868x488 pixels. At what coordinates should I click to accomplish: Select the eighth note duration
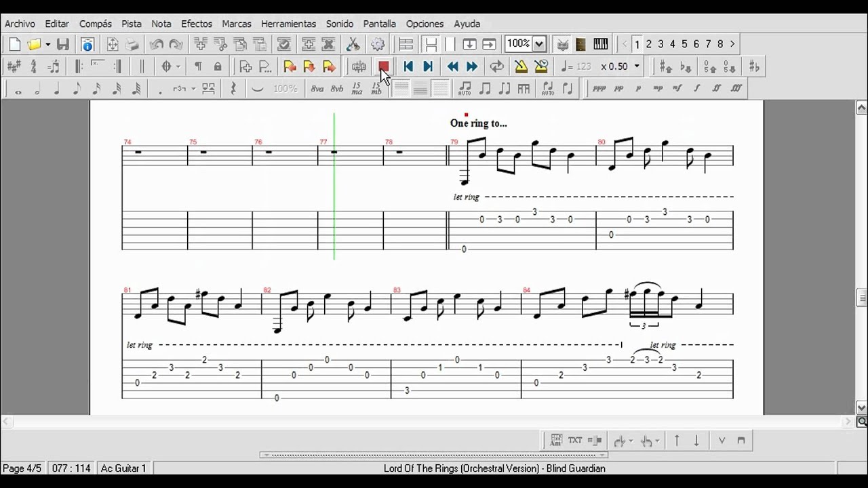(77, 89)
